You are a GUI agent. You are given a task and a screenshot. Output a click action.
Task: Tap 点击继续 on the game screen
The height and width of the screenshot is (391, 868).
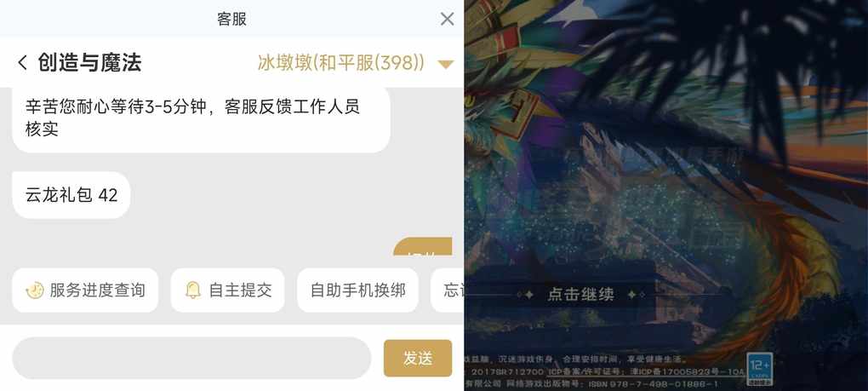click(x=580, y=294)
